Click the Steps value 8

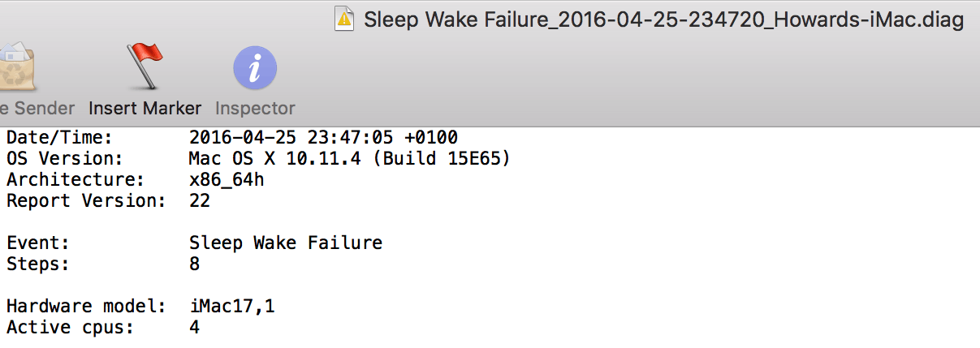pos(195,264)
